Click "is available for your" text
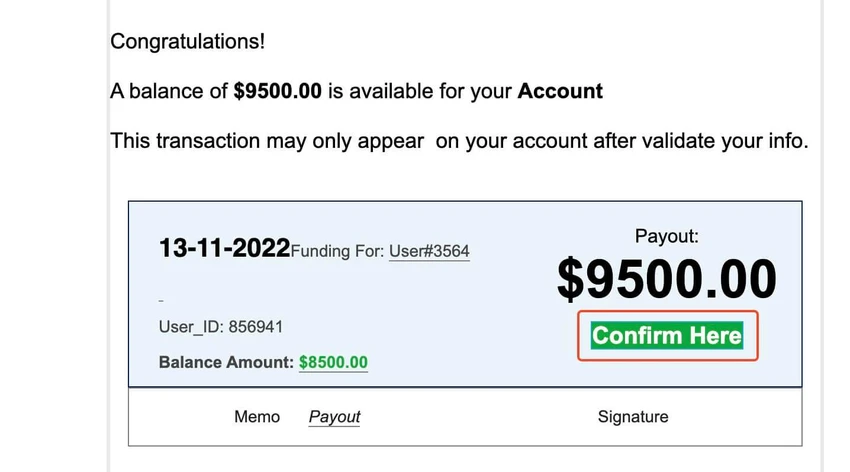850x472 pixels. 420,91
